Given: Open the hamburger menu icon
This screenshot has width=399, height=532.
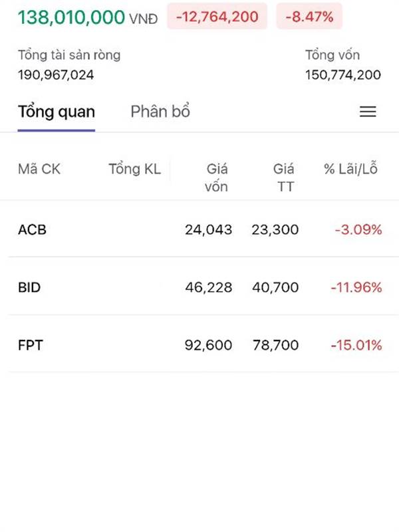Looking at the screenshot, I should point(368,112).
